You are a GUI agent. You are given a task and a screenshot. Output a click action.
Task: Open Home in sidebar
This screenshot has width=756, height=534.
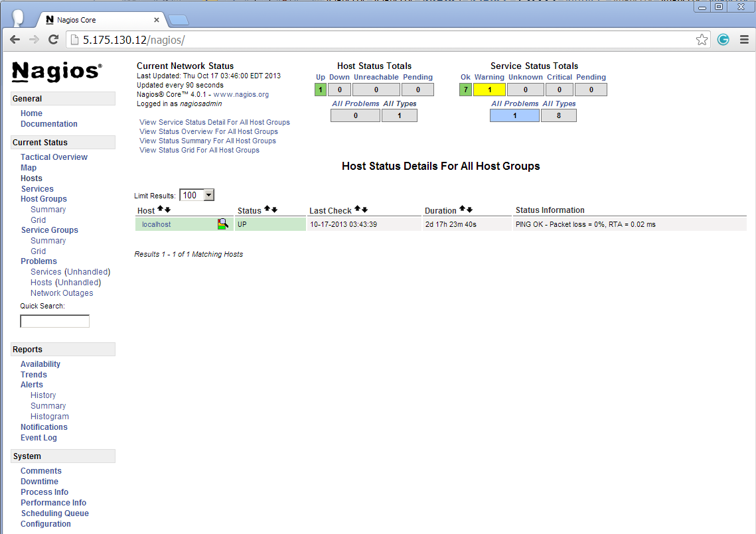point(31,113)
